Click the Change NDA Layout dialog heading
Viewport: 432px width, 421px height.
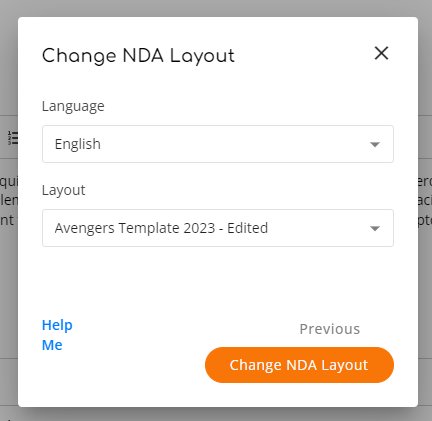(138, 56)
